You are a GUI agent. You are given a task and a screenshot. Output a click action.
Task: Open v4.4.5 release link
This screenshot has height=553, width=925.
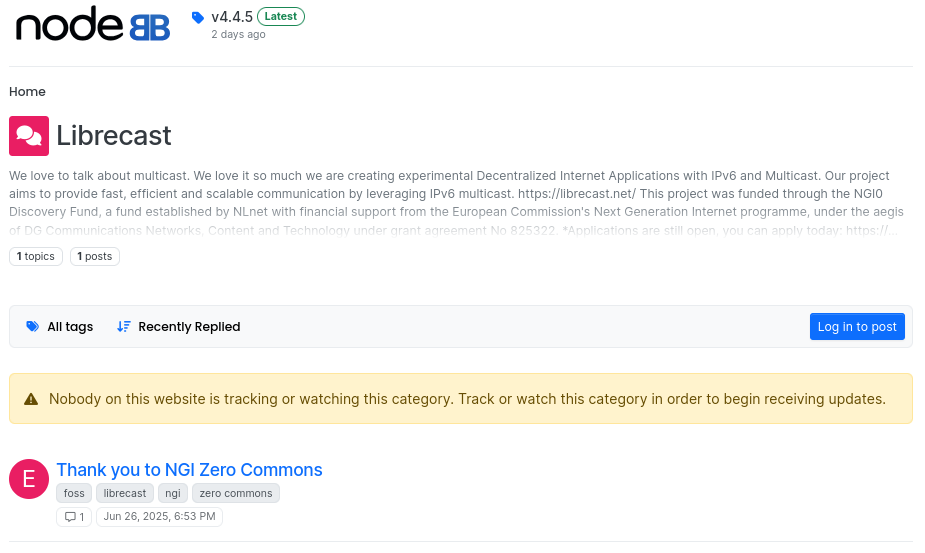232,17
